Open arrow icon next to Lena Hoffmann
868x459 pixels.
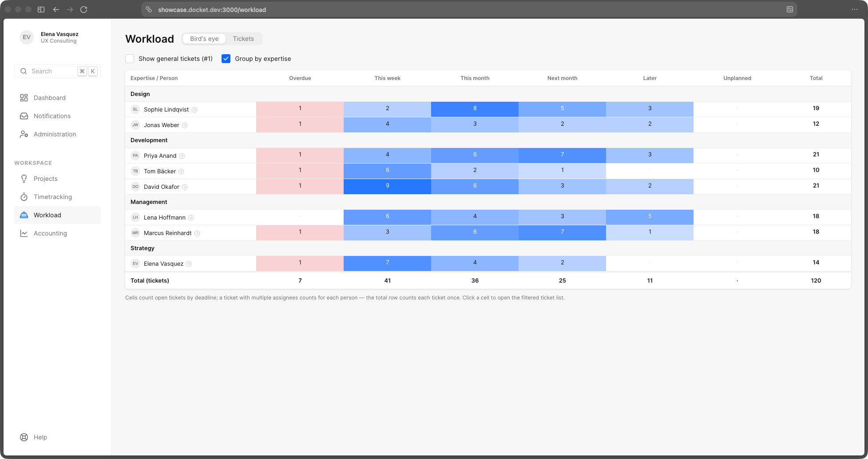pyautogui.click(x=191, y=218)
